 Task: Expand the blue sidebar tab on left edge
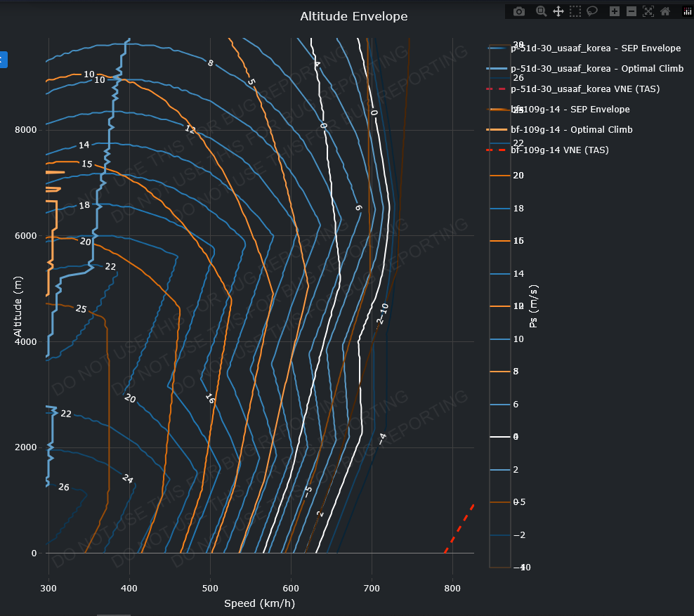coord(3,60)
